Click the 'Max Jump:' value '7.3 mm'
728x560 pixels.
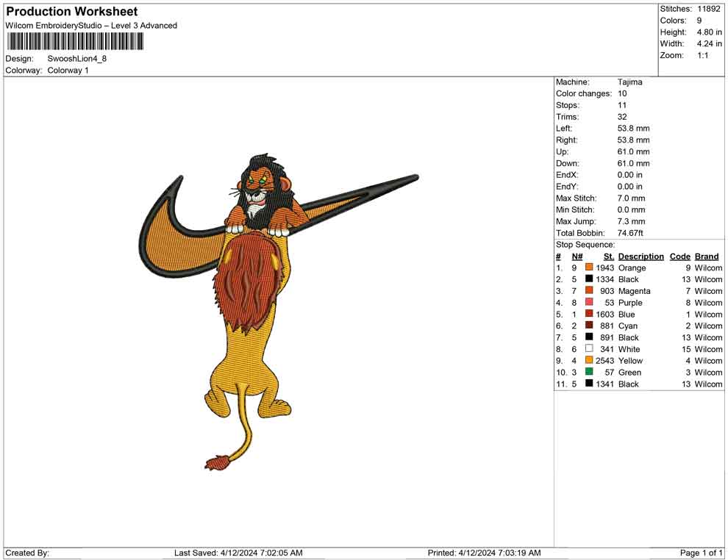tap(631, 221)
